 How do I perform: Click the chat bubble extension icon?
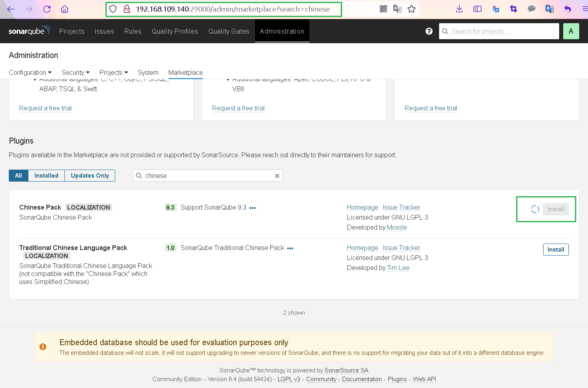[x=532, y=9]
